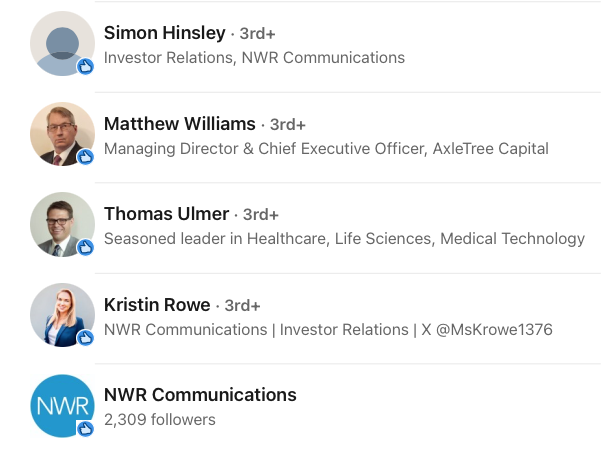Open Thomas Ulmer's profile photo
Image resolution: width=614 pixels, height=459 pixels.
pos(62,224)
